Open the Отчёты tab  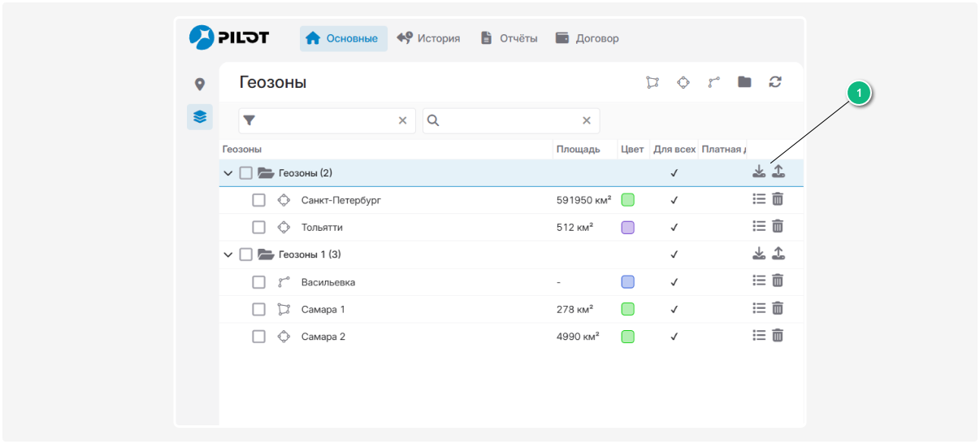510,38
